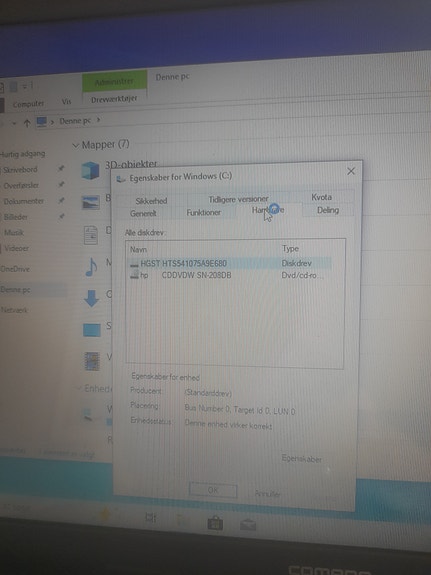Open the Store icon in taskbar
This screenshot has width=431, height=575.
point(215,523)
